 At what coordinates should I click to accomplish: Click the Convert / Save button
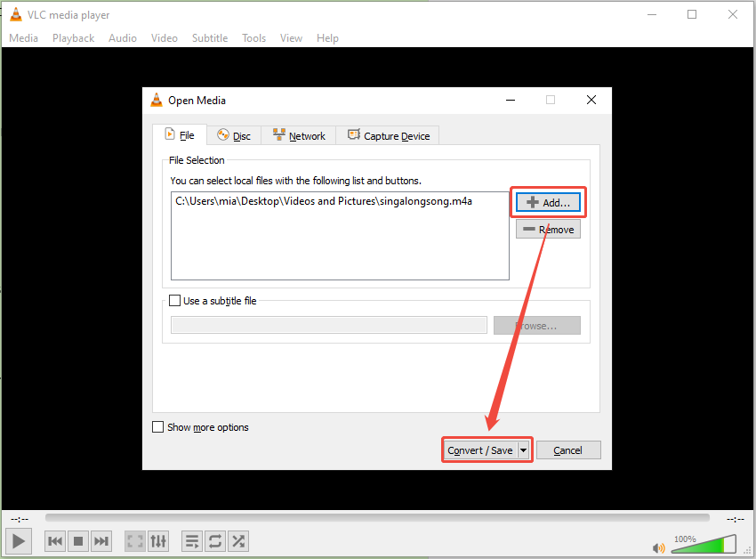pyautogui.click(x=479, y=450)
